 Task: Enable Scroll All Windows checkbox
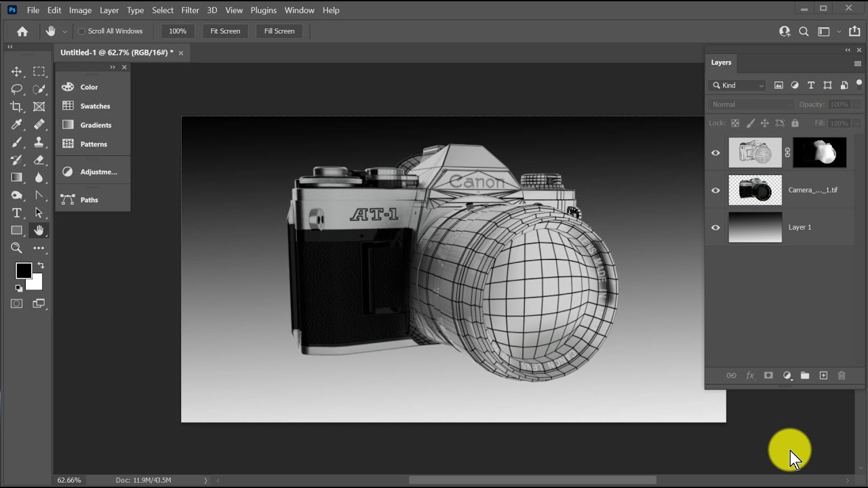[81, 31]
